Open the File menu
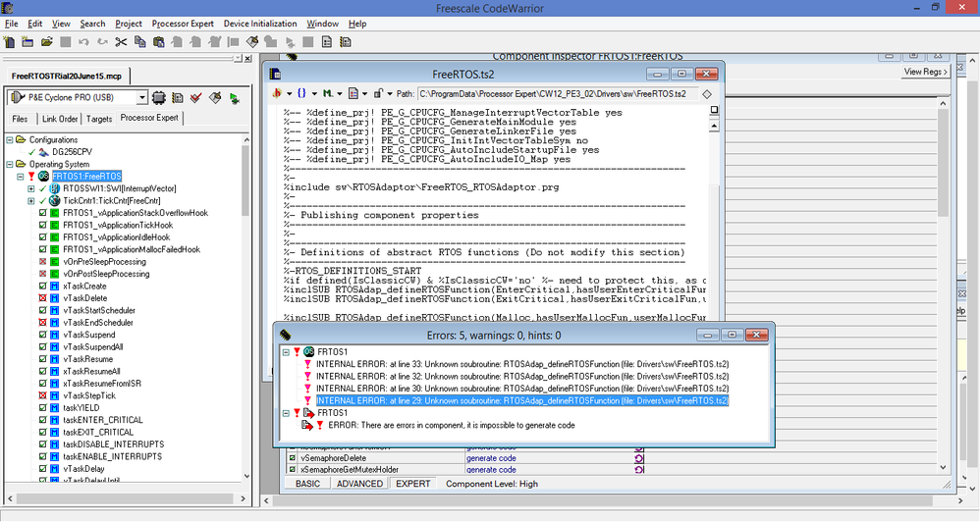The width and height of the screenshot is (980, 522). pyautogui.click(x=11, y=24)
